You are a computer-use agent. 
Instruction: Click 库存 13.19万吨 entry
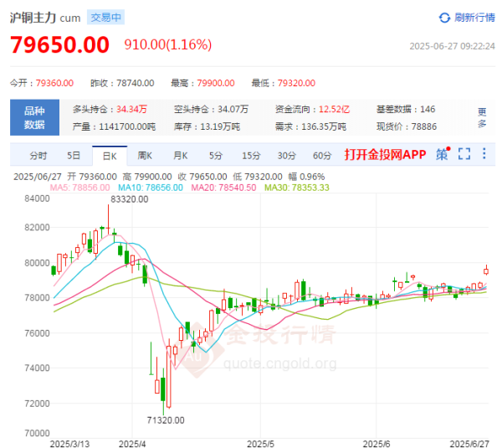(x=207, y=126)
